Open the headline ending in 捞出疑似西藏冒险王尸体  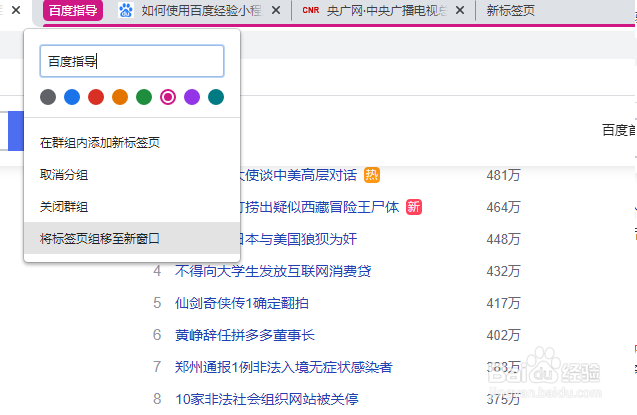(320, 207)
